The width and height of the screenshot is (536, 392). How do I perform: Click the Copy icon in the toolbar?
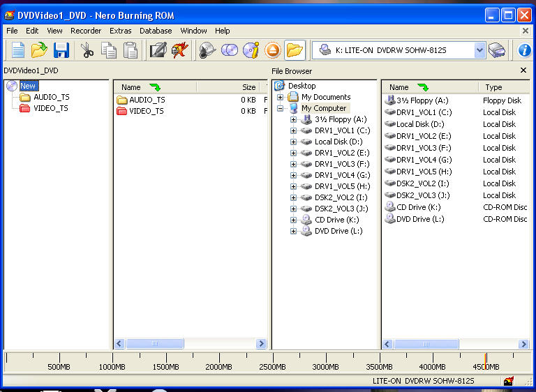tap(109, 50)
